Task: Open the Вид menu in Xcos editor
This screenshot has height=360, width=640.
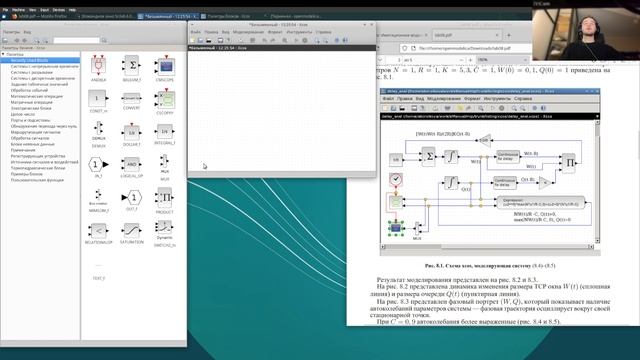Action: pyautogui.click(x=226, y=32)
